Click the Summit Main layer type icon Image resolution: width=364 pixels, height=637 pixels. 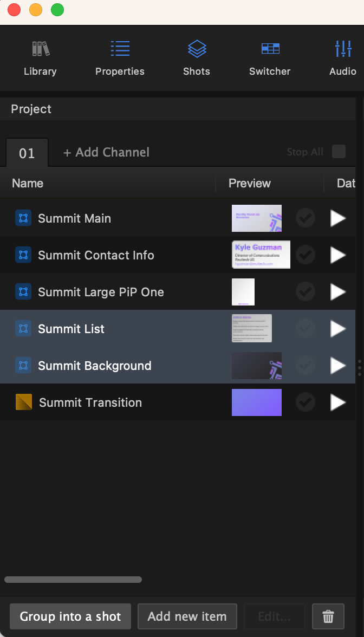[x=23, y=218]
